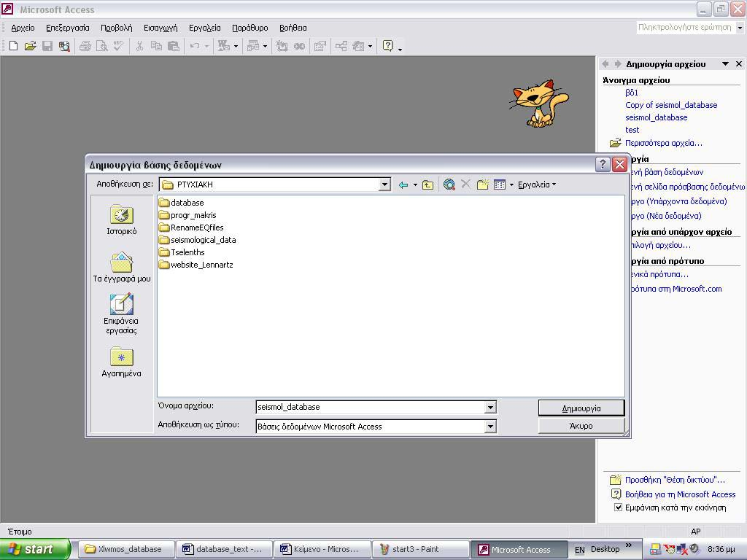Click the Open folder toolbar icon
747x560 pixels.
[x=30, y=46]
